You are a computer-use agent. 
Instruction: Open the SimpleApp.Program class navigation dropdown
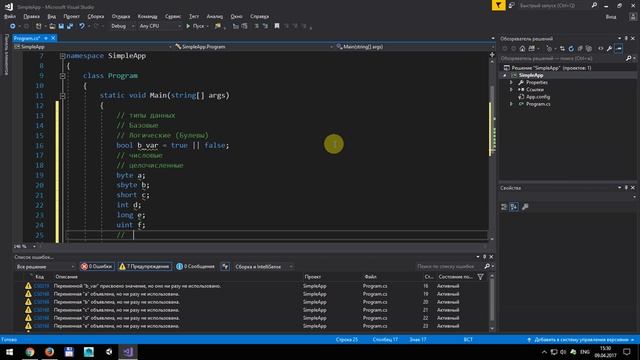pos(253,47)
